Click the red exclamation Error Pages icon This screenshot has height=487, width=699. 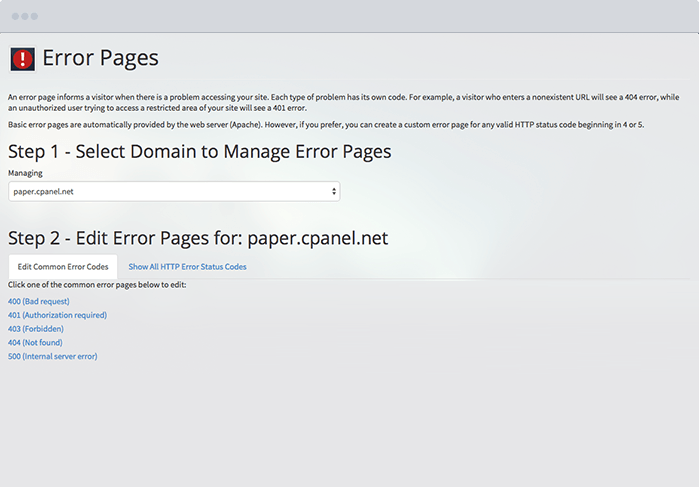(x=22, y=59)
